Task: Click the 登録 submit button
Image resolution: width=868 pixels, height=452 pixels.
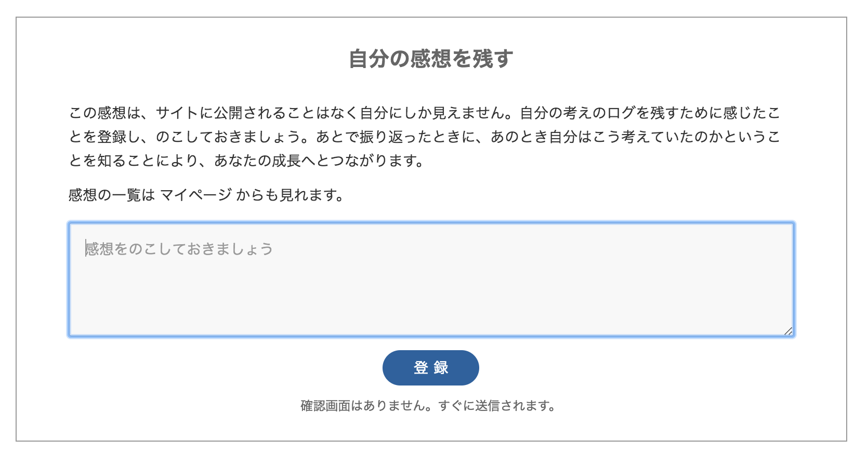Action: click(430, 368)
